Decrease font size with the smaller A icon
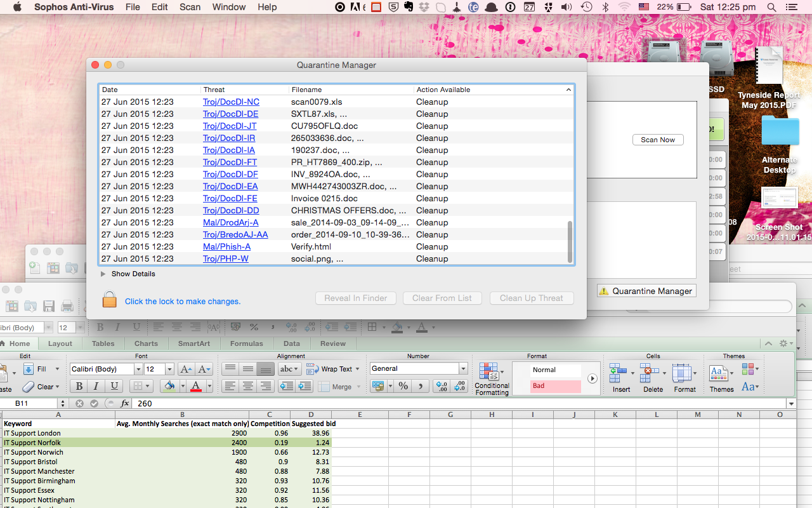Viewport: 812px width, 508px height. pos(204,369)
